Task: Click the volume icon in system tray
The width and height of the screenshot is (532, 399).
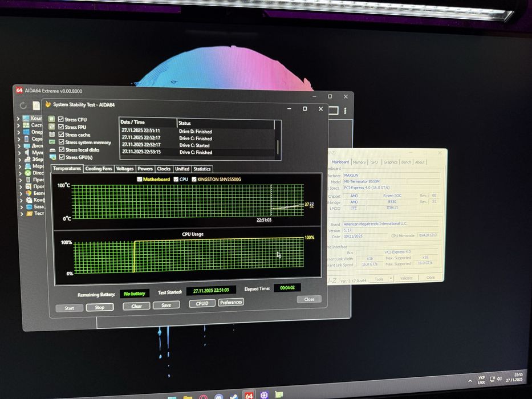Action: pos(499,378)
